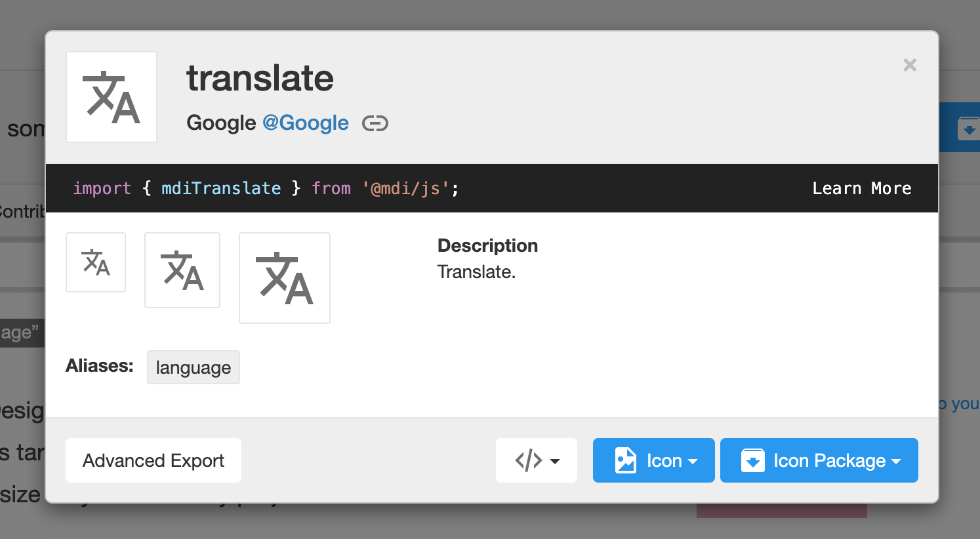
Task: Click the blue download icon behind the dialog
Action: click(968, 128)
